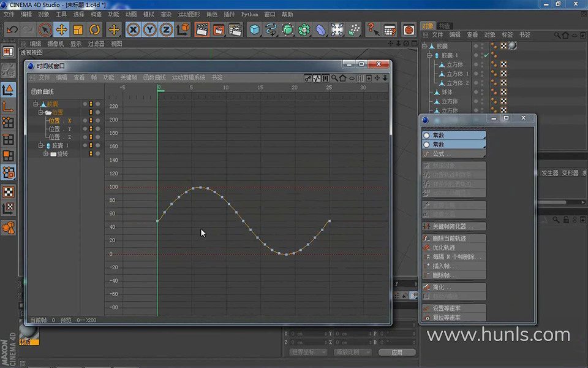Open the cube primitive object icon
Image resolution: width=588 pixels, height=368 pixels.
coord(255,29)
